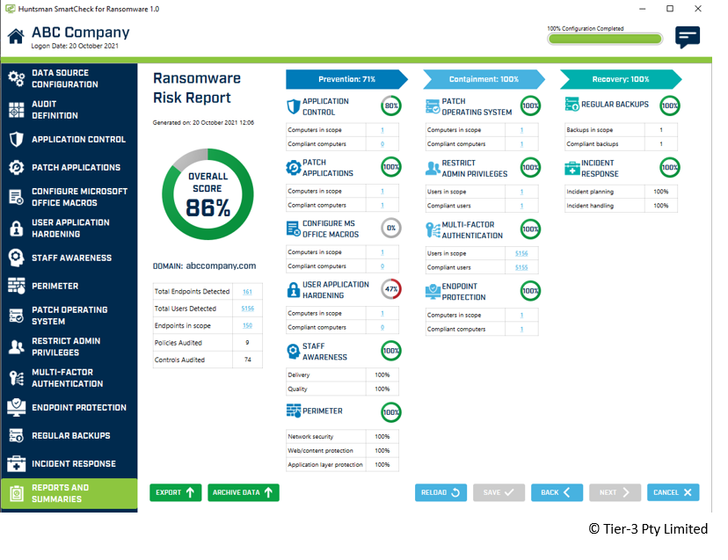The image size is (728, 560).
Task: Click the Regular Backups icon in Recovery column
Action: (x=572, y=105)
